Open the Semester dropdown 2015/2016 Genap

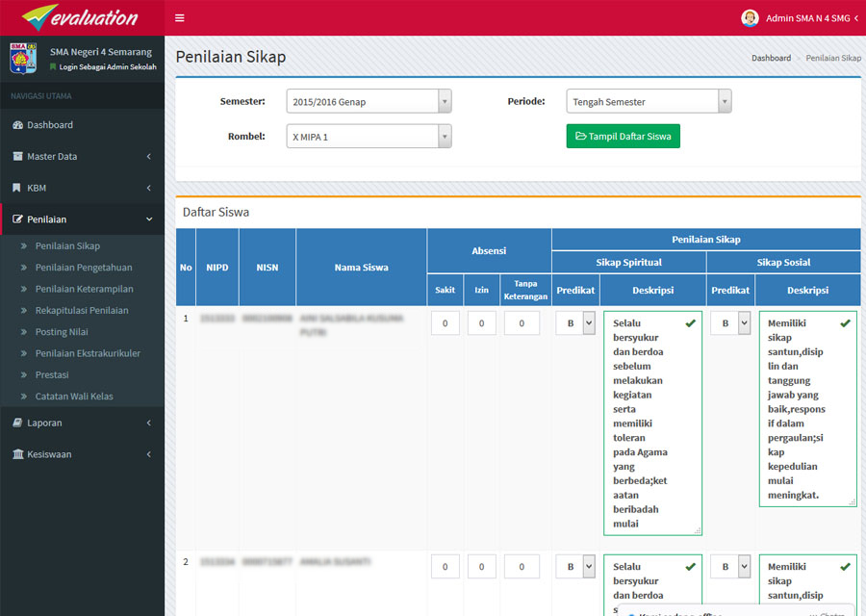tap(369, 102)
